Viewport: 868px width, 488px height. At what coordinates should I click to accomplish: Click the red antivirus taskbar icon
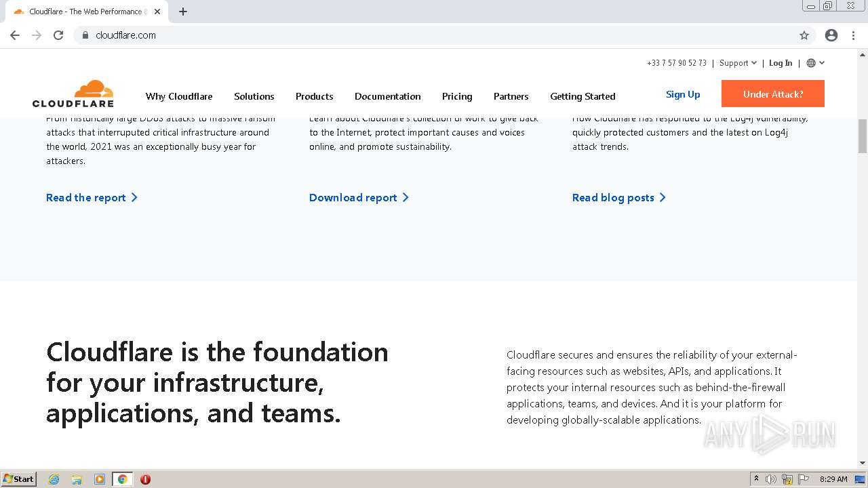[x=145, y=479]
